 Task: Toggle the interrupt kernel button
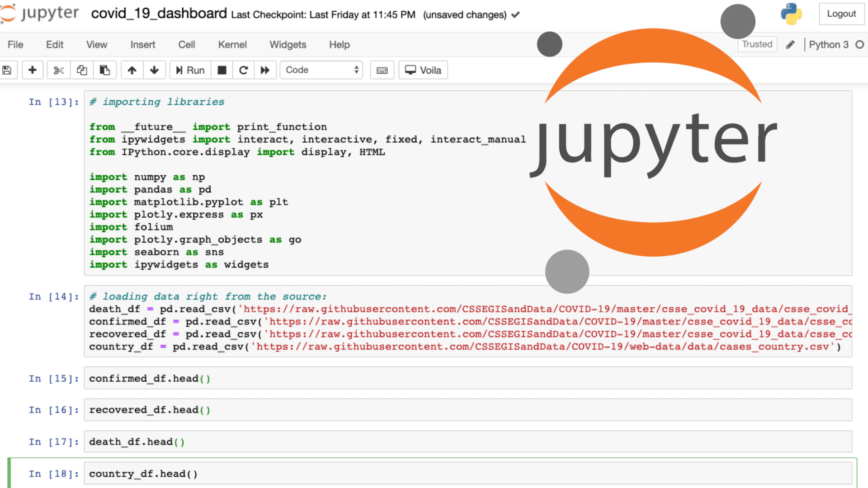[221, 70]
